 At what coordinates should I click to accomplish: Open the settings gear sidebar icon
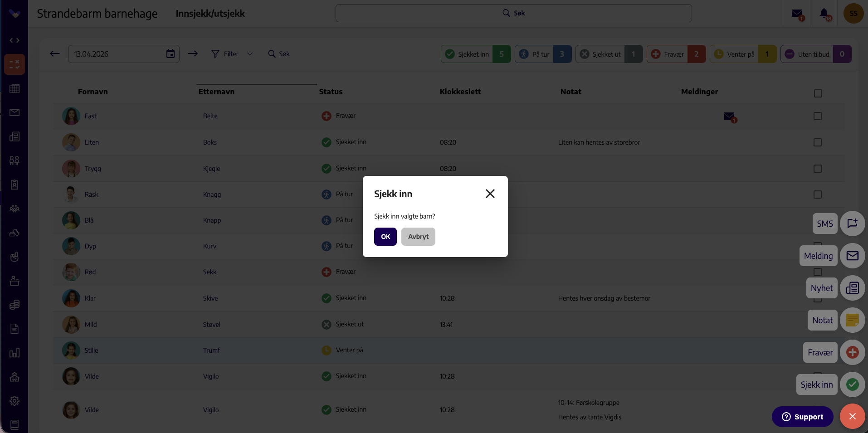(15, 401)
